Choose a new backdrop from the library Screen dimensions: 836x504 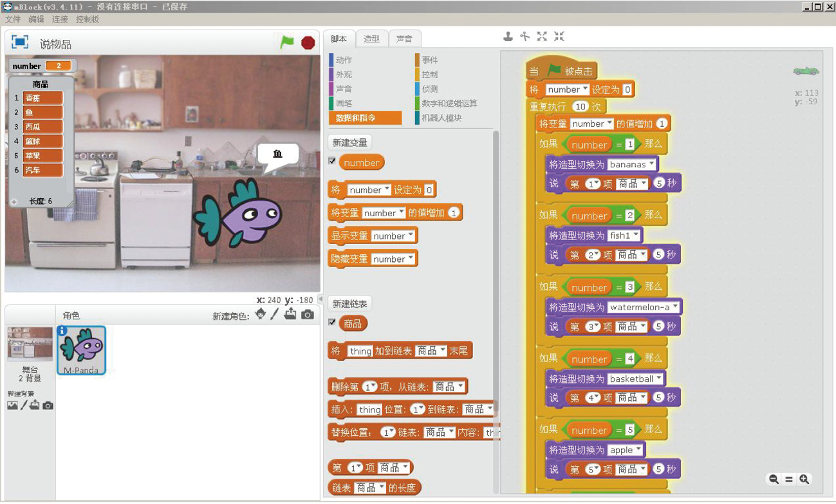click(12, 406)
